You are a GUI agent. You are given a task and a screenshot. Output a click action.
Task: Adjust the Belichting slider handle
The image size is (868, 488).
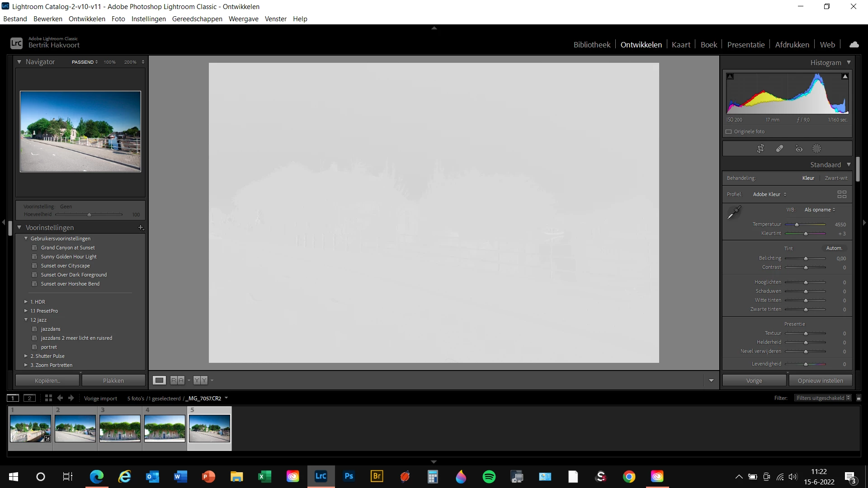pyautogui.click(x=806, y=258)
